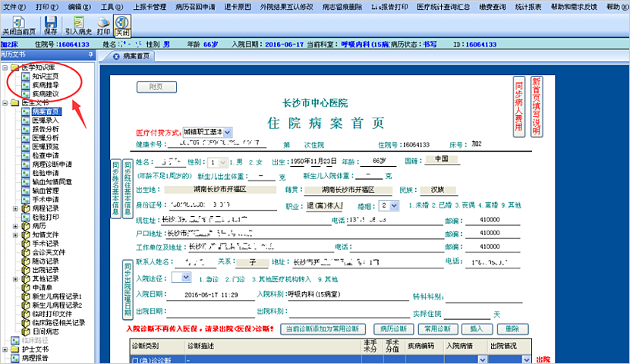Open the Lis报告打印 menu
630x364 pixels.
click(389, 7)
